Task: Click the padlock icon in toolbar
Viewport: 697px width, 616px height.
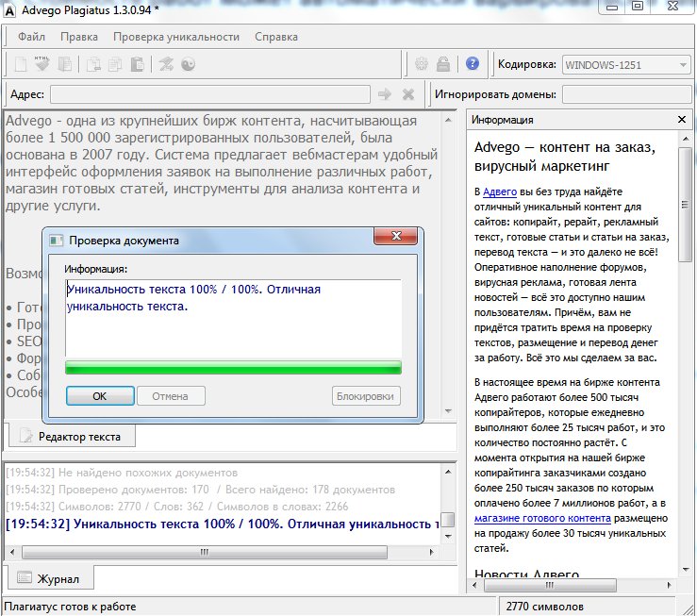Action: tap(443, 64)
